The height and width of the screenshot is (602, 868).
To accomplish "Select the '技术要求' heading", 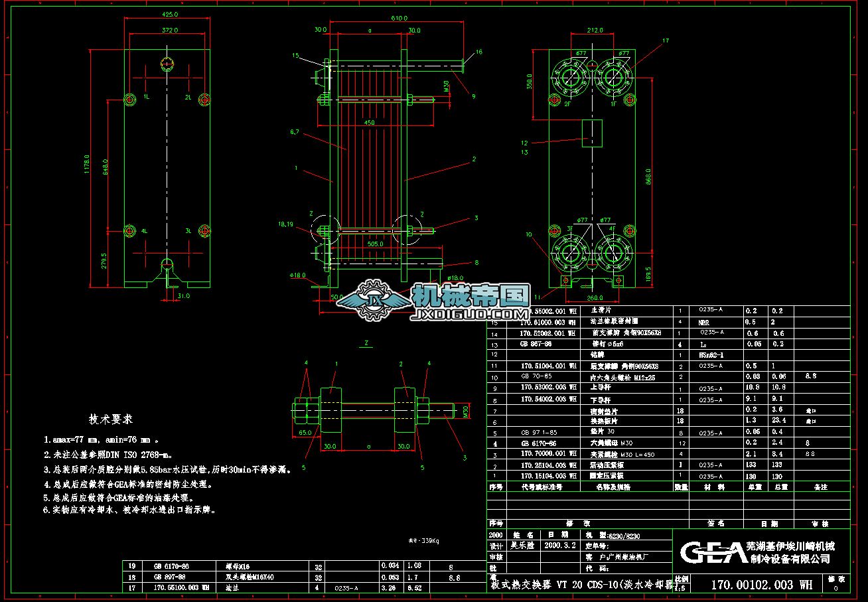I will 111,419.
